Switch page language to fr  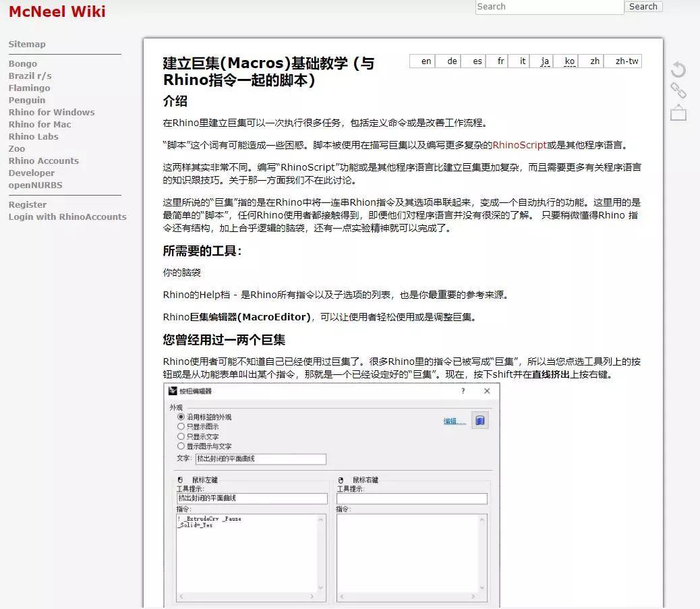click(x=501, y=61)
